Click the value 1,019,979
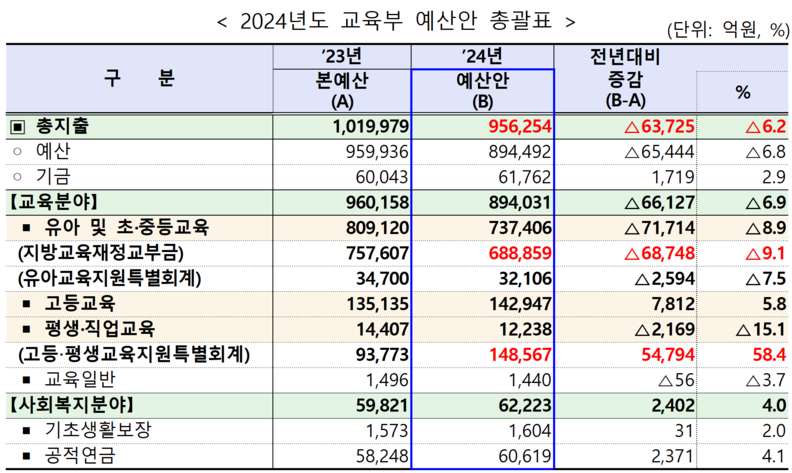 370,126
